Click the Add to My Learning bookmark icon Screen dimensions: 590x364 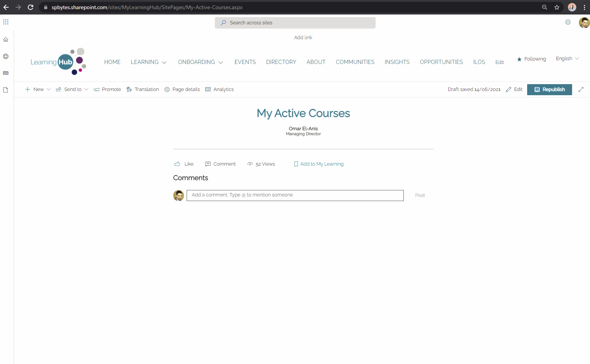point(296,164)
